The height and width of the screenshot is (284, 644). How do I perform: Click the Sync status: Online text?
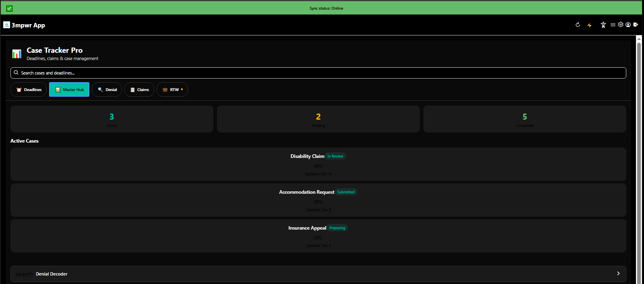(x=326, y=8)
